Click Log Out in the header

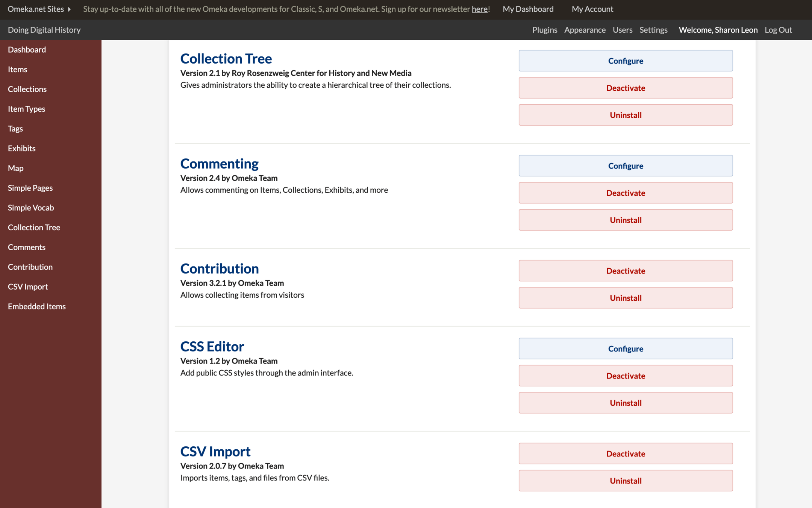click(x=778, y=30)
